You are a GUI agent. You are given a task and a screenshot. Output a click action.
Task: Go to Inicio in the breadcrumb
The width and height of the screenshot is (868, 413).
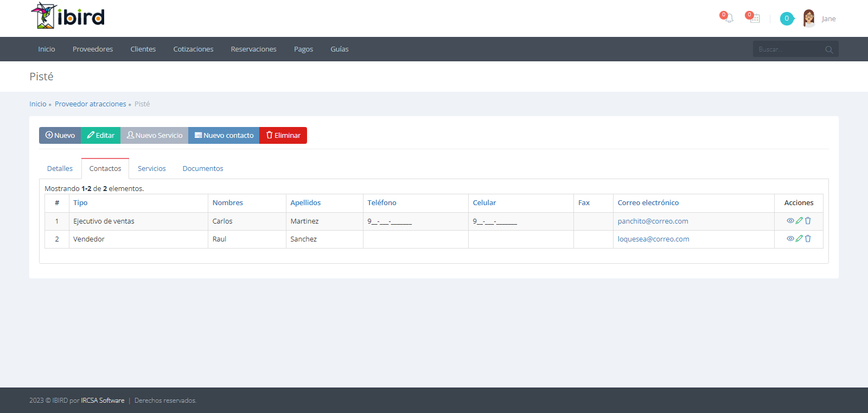[38, 104]
